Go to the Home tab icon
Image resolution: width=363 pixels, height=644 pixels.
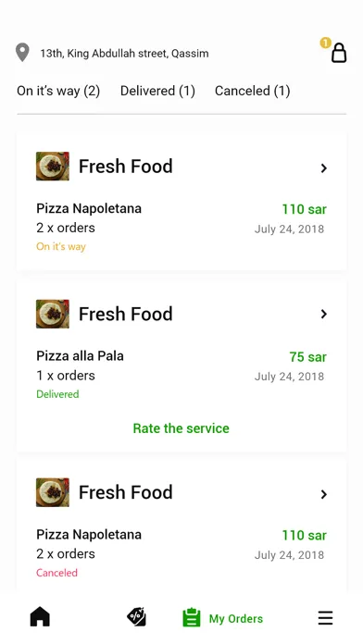point(40,617)
